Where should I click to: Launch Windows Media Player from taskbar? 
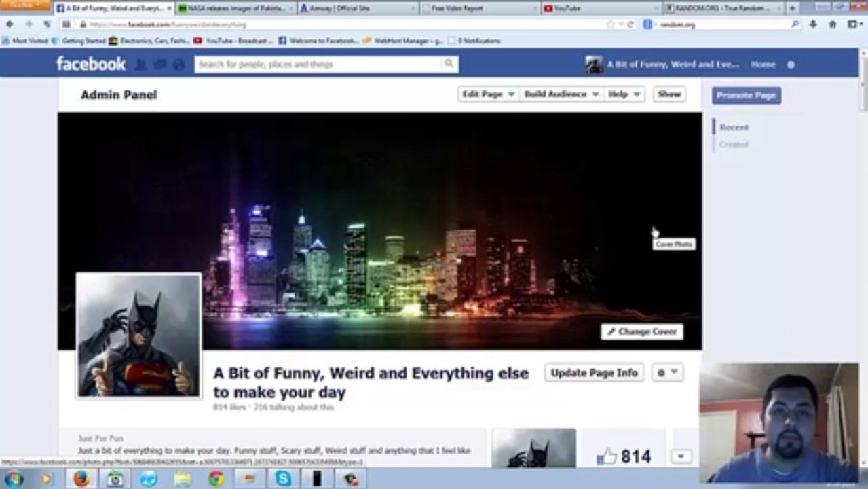[x=46, y=479]
